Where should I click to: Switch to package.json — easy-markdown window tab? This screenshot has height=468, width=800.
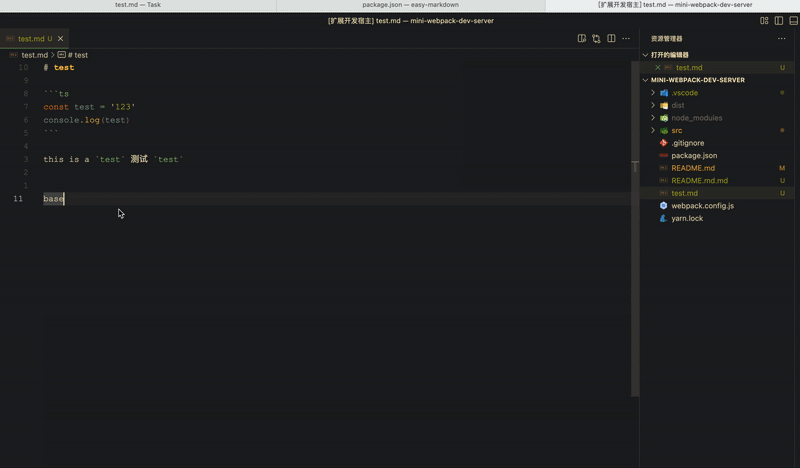(410, 5)
